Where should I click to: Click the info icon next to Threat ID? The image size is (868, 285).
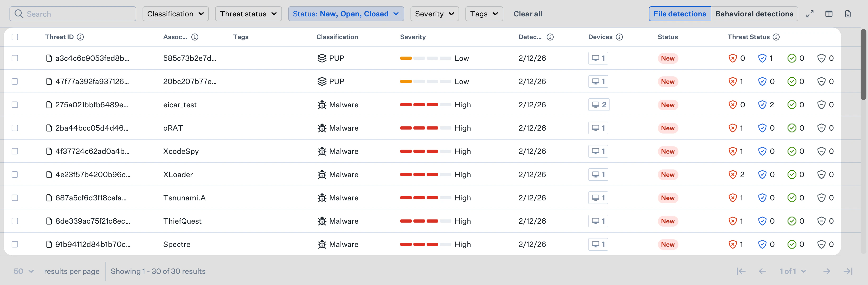pyautogui.click(x=81, y=37)
